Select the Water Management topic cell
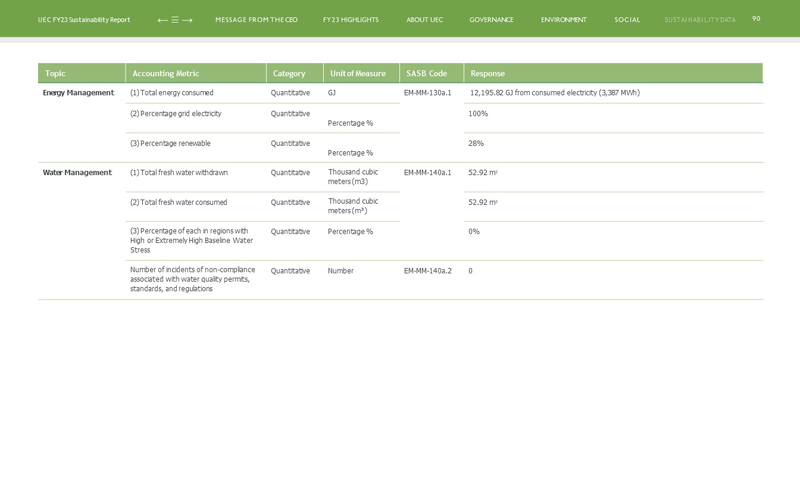 [77, 172]
